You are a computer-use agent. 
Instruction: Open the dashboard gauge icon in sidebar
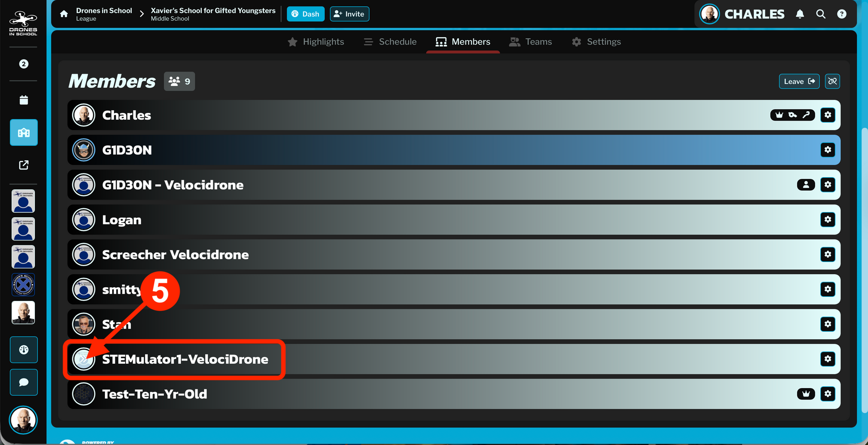pos(24,350)
